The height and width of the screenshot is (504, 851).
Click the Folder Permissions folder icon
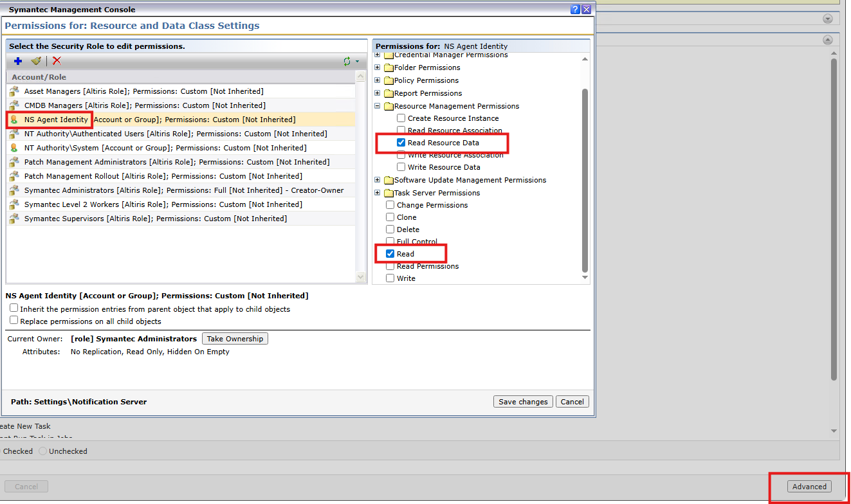(389, 67)
